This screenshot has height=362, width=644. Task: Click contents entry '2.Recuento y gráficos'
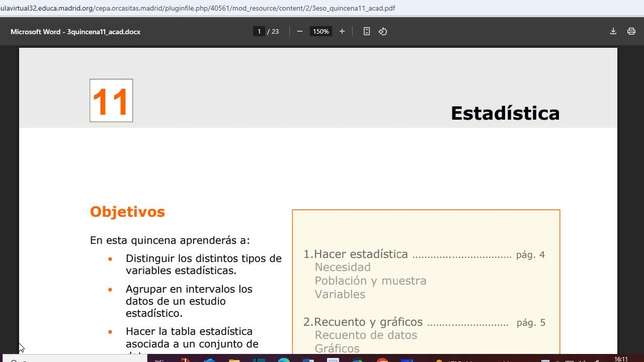tap(363, 322)
